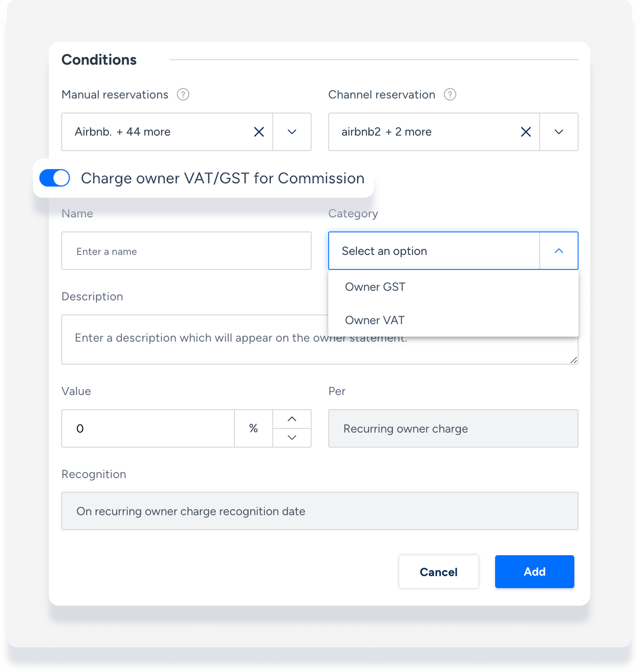Increase the Value with the up arrow

(292, 419)
